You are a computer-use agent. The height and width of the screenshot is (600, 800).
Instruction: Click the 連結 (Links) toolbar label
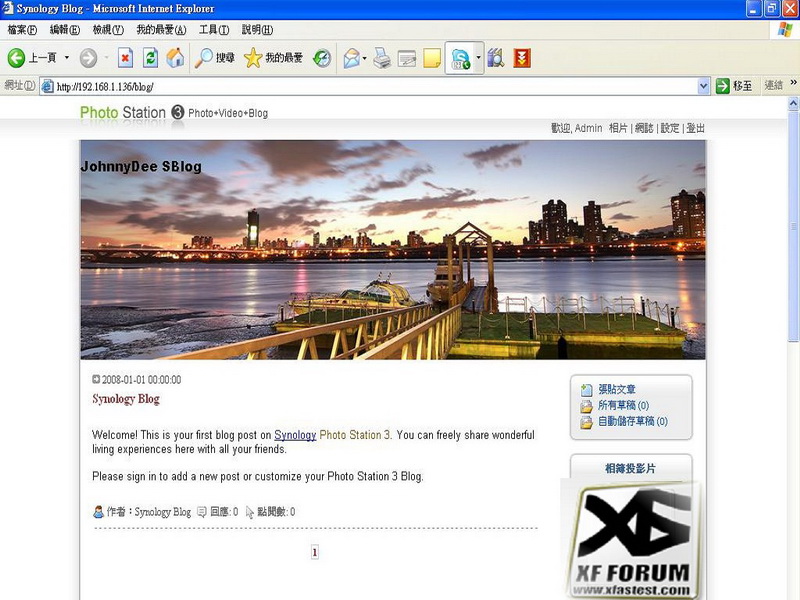[773, 85]
